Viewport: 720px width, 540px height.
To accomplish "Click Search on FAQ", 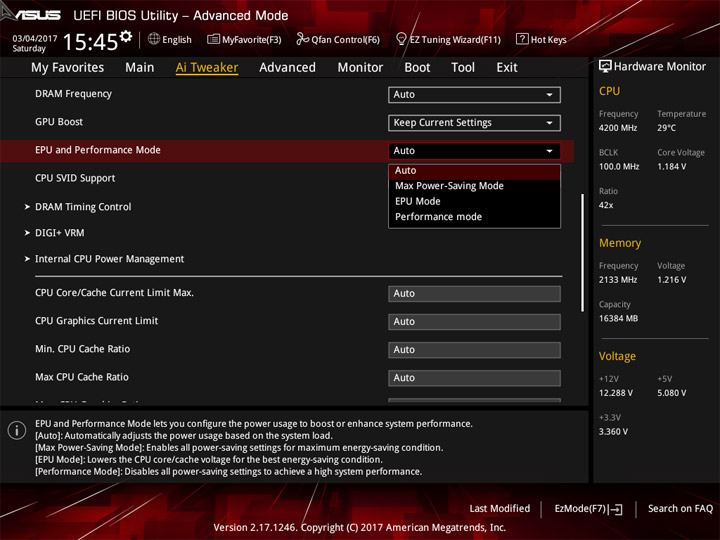I will (x=680, y=509).
